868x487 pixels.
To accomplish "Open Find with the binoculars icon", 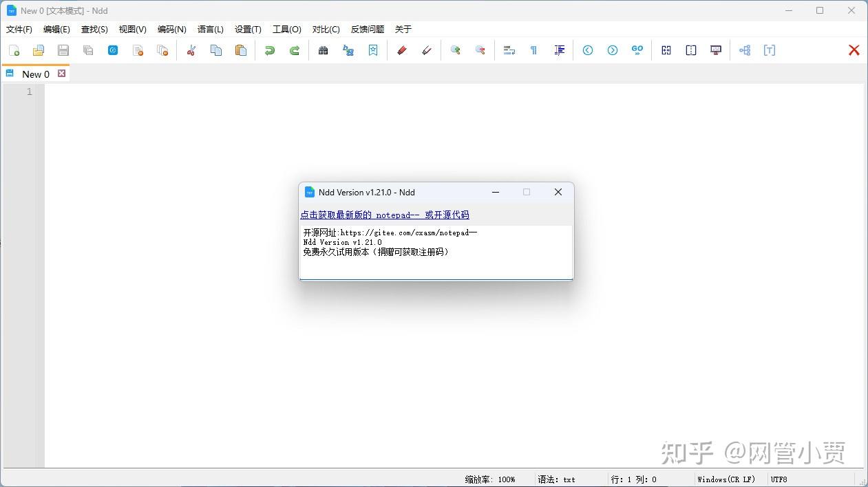I will [323, 50].
